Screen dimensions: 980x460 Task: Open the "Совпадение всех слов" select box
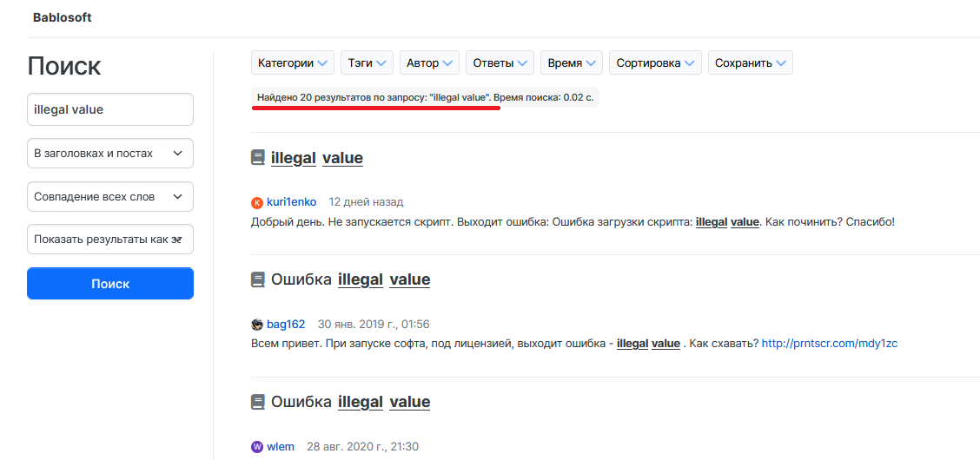coord(110,196)
